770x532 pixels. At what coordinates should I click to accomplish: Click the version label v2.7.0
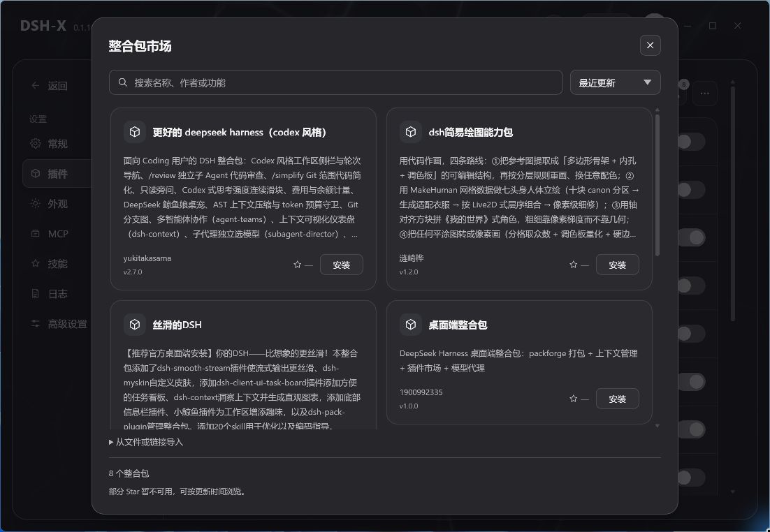point(133,272)
